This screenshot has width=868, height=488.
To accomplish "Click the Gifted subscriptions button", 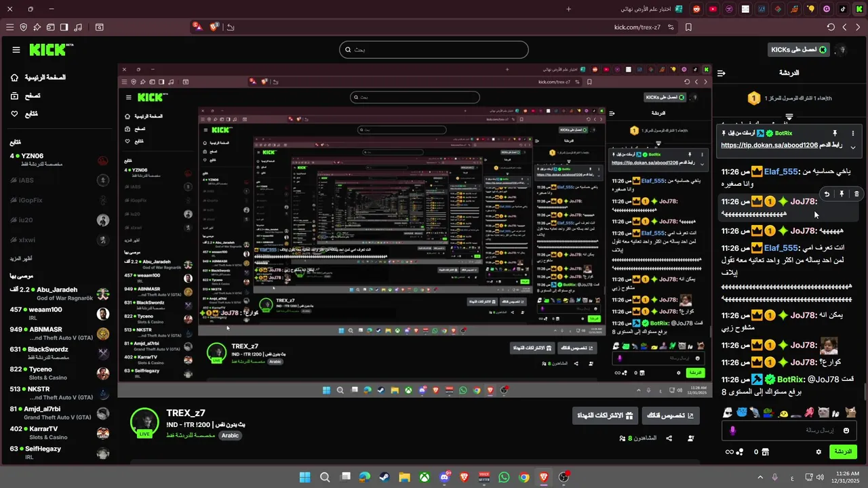I will (x=605, y=415).
